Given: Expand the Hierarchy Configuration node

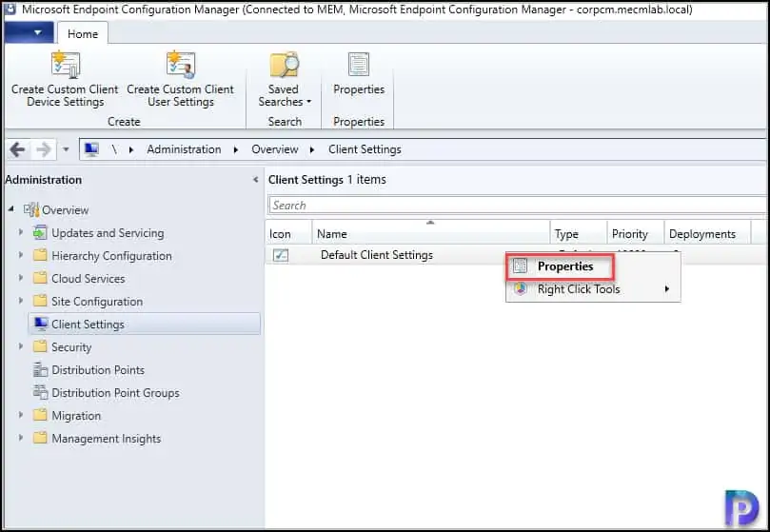Looking at the screenshot, I should click(x=21, y=255).
